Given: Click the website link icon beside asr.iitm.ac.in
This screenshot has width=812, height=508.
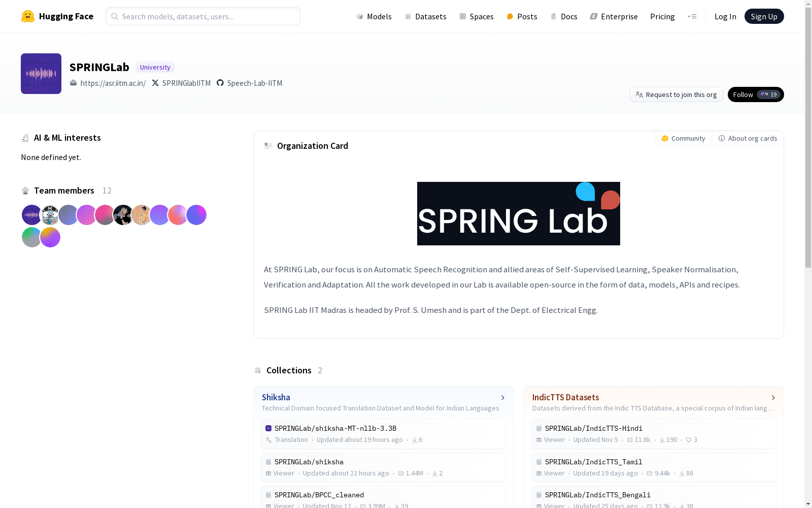Looking at the screenshot, I should tap(74, 83).
